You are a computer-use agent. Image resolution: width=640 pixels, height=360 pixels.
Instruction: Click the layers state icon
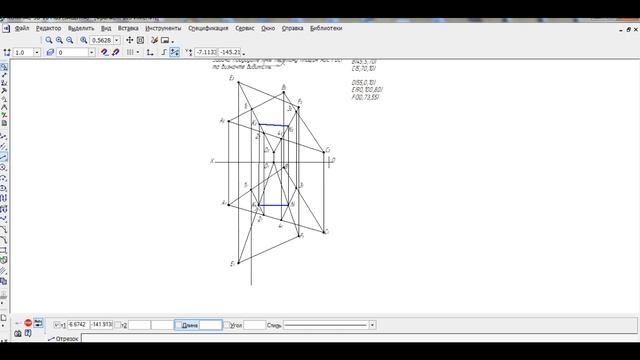click(x=50, y=52)
